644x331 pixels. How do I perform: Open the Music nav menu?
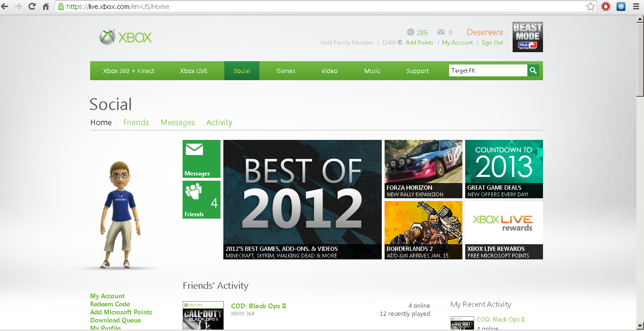pos(372,71)
